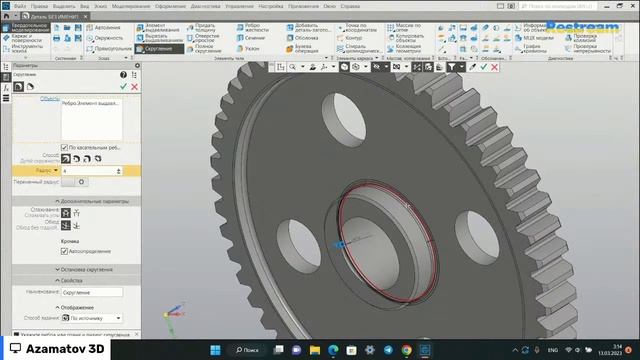Click hidden-lines eye toggle in the viewport toolbar

376,67
